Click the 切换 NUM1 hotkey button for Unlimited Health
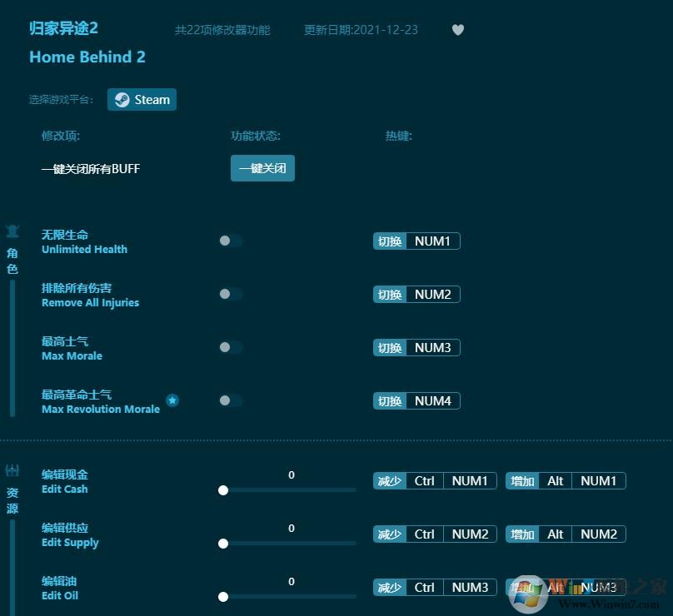This screenshot has height=616, width=673. (416, 241)
